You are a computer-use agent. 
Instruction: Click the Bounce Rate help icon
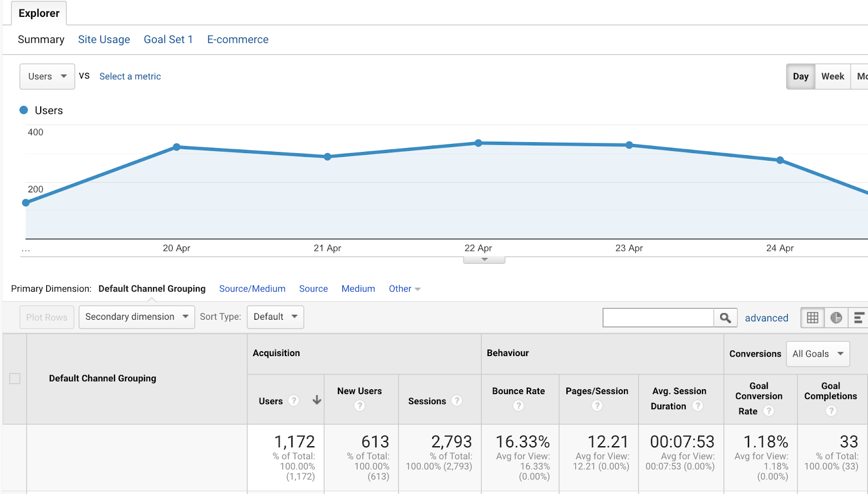tap(519, 406)
